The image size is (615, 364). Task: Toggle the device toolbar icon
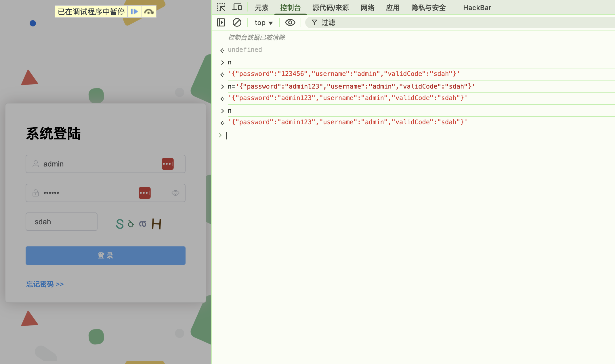pos(237,7)
